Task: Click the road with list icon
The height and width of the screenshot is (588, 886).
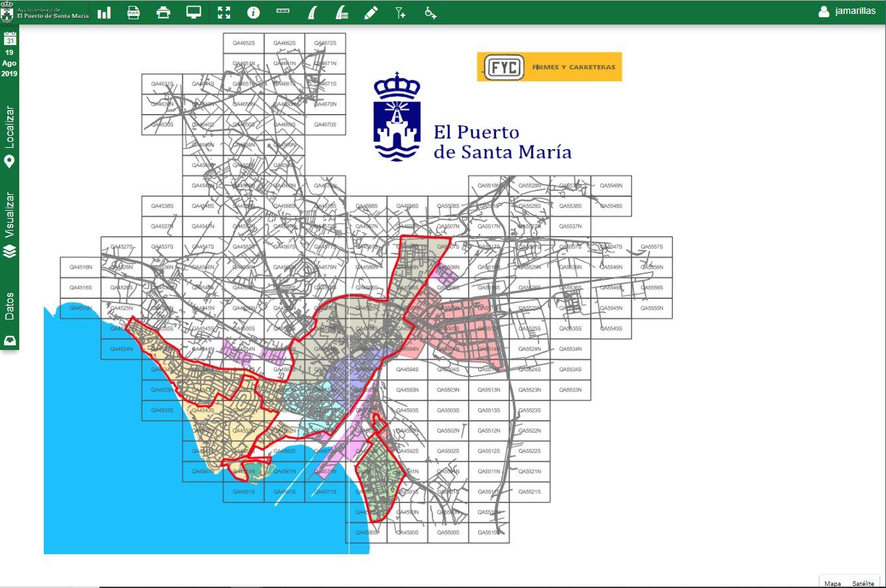Action: tap(342, 13)
